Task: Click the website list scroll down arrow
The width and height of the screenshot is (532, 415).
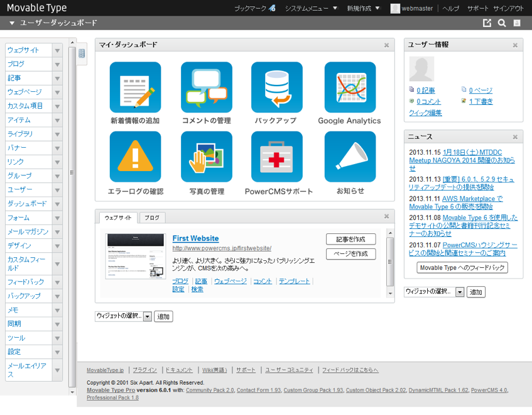Action: [x=390, y=293]
